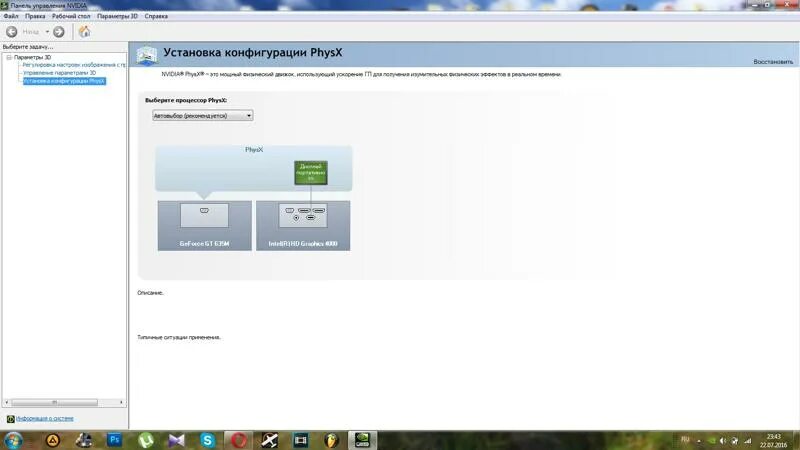Viewport: 800px width, 450px height.
Task: Open the Правка menu
Action: (x=35, y=16)
